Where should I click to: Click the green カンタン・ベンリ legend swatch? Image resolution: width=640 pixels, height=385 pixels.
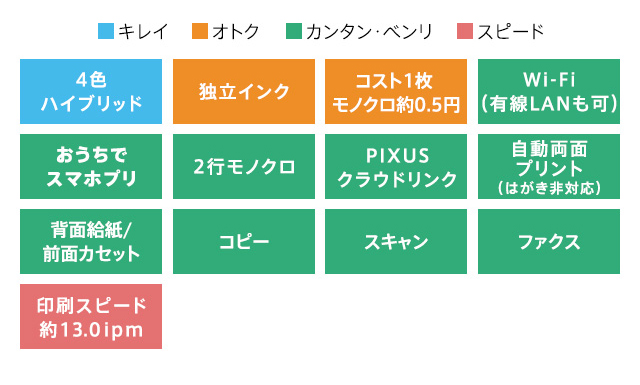294,31
